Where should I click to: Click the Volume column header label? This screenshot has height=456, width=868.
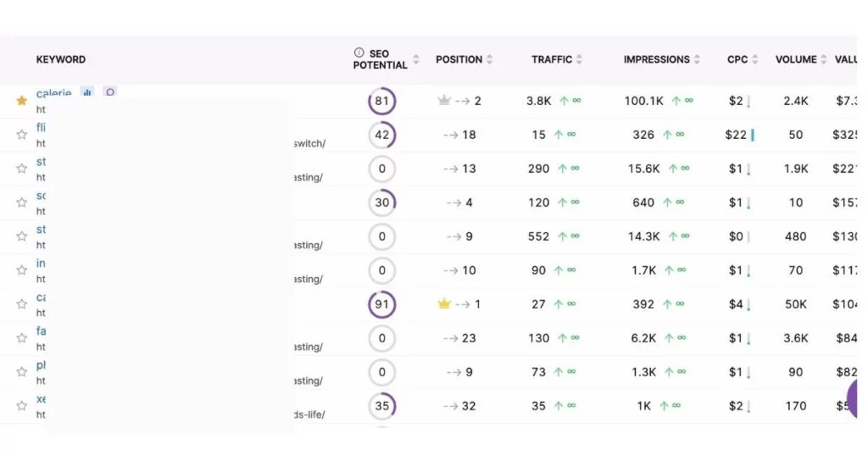(795, 60)
